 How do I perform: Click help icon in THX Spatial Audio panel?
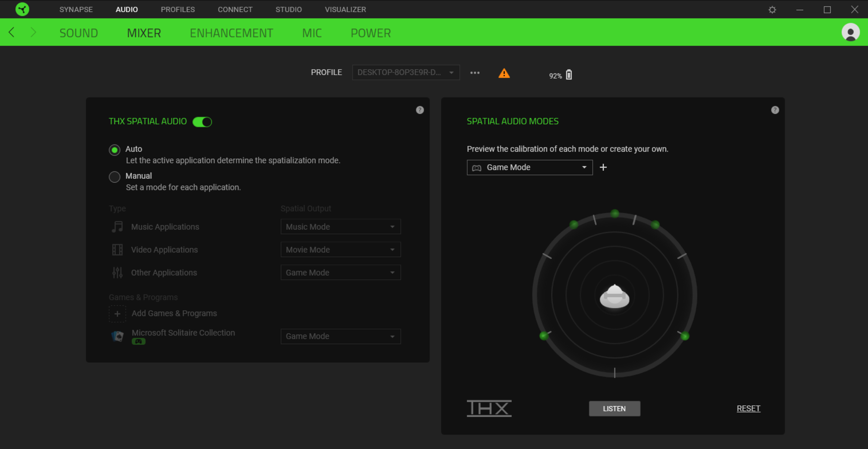pos(420,110)
